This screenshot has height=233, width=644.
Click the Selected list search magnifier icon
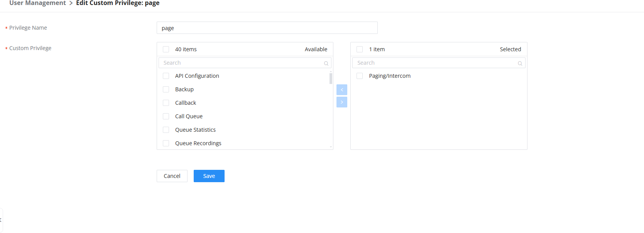[520, 63]
